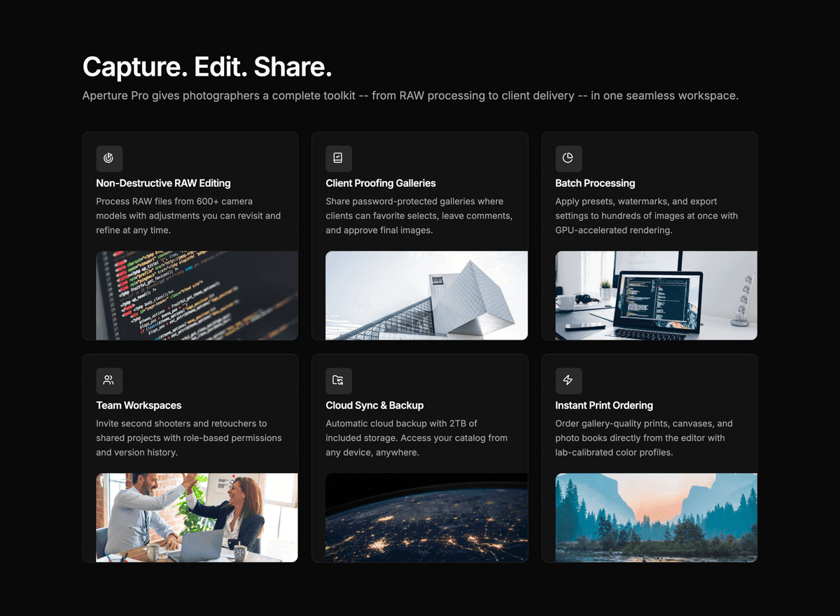Click the pie-chart icon on Batch Processing card
Screen dimensions: 840x616
tap(568, 159)
